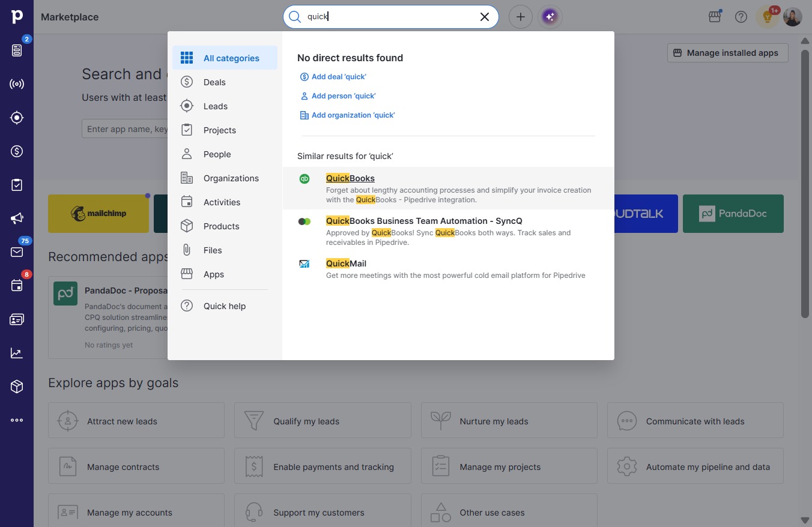Image resolution: width=812 pixels, height=527 pixels.
Task: Select Other use cases goal
Action: [x=509, y=511]
